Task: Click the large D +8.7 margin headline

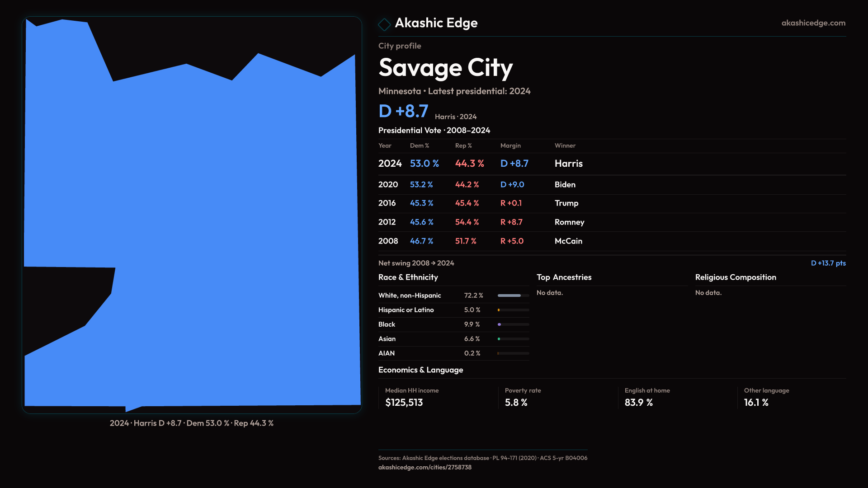Action: (403, 111)
